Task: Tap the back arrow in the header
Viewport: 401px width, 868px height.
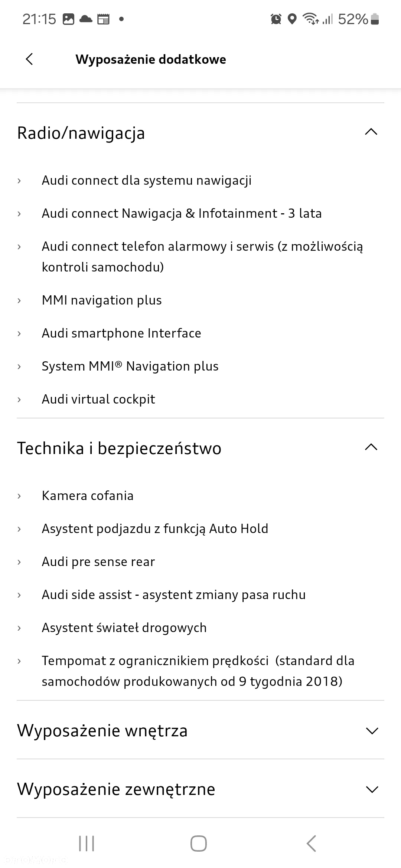Action: coord(29,59)
